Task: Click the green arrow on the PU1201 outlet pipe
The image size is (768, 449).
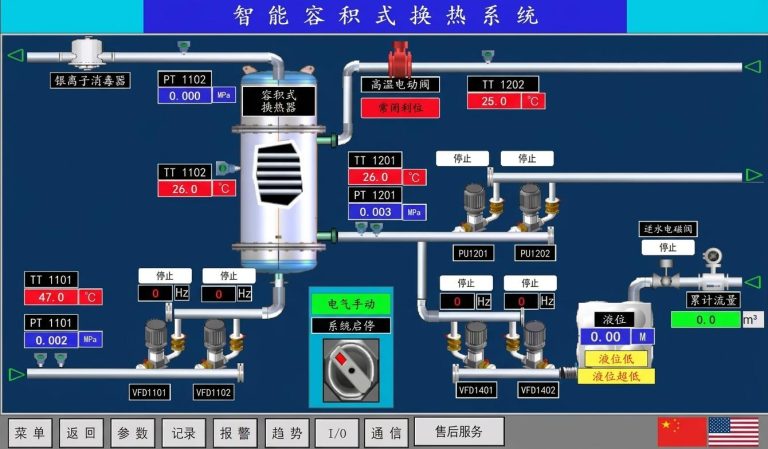Action: tap(753, 175)
